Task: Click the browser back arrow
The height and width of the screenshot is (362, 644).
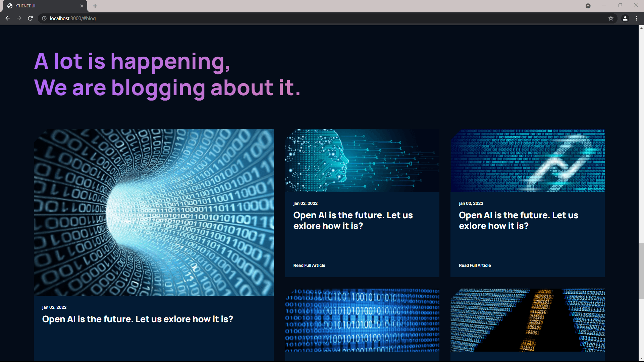Action: tap(7, 18)
